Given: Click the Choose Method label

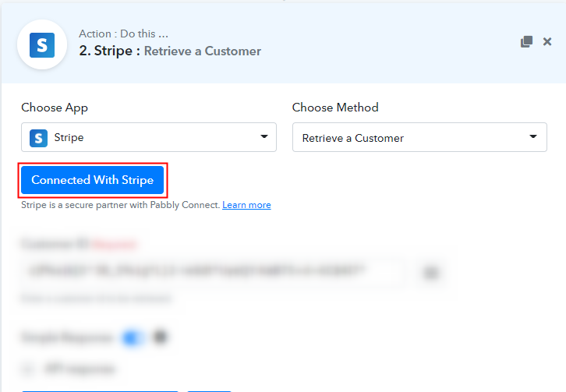Looking at the screenshot, I should click(335, 108).
